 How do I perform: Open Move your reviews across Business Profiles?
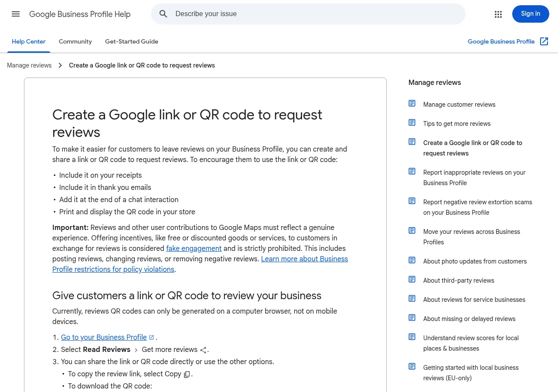(472, 237)
